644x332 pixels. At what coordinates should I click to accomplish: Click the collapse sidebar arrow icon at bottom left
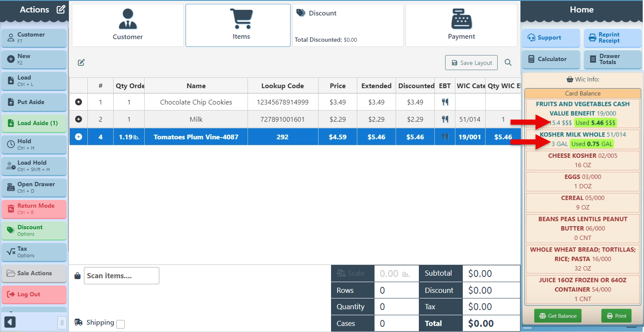(10, 322)
